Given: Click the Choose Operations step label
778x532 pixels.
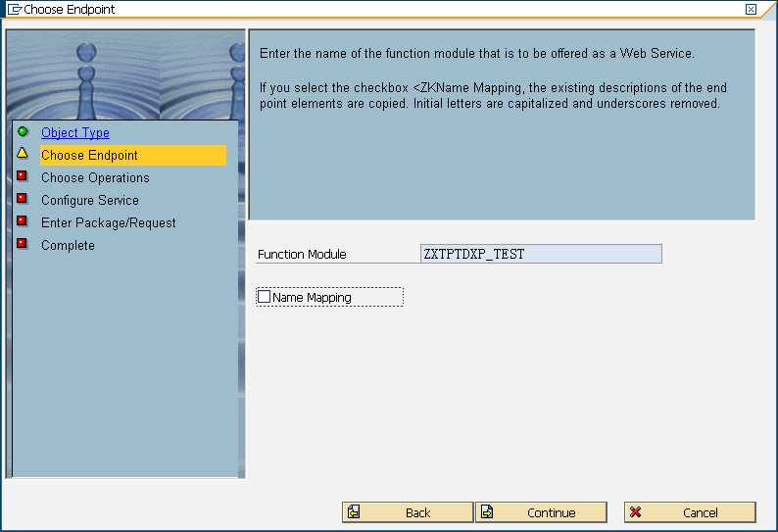Looking at the screenshot, I should click(95, 177).
